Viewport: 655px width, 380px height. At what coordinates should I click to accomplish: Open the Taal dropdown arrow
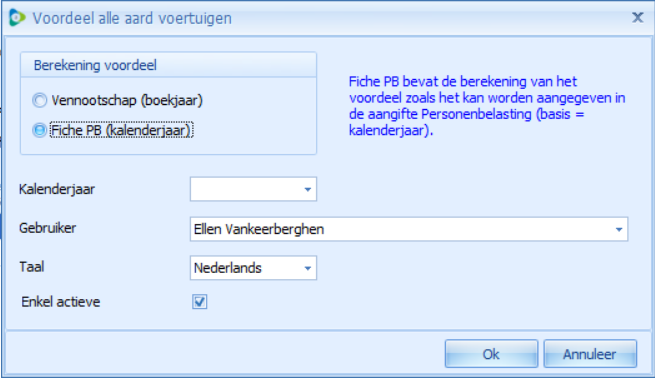(x=308, y=268)
